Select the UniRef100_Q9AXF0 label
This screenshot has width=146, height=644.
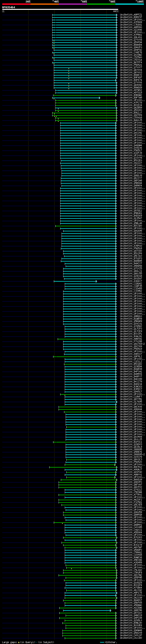[131, 48]
